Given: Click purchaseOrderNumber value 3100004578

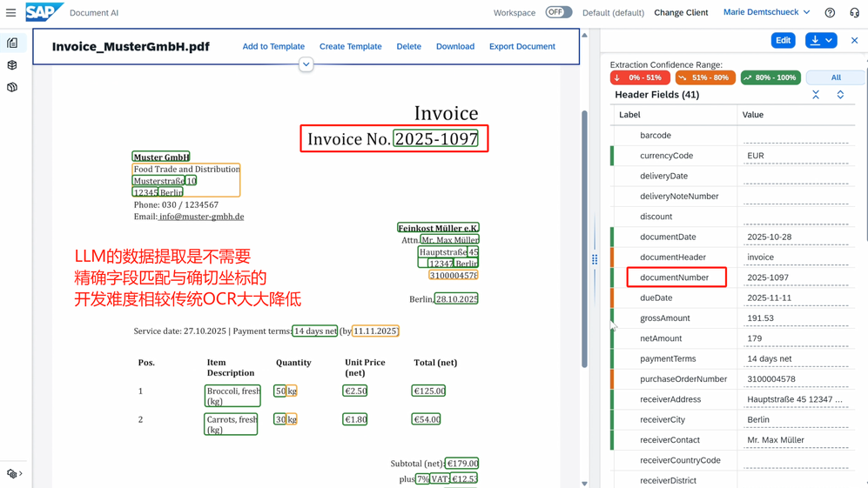Looking at the screenshot, I should [x=771, y=379].
